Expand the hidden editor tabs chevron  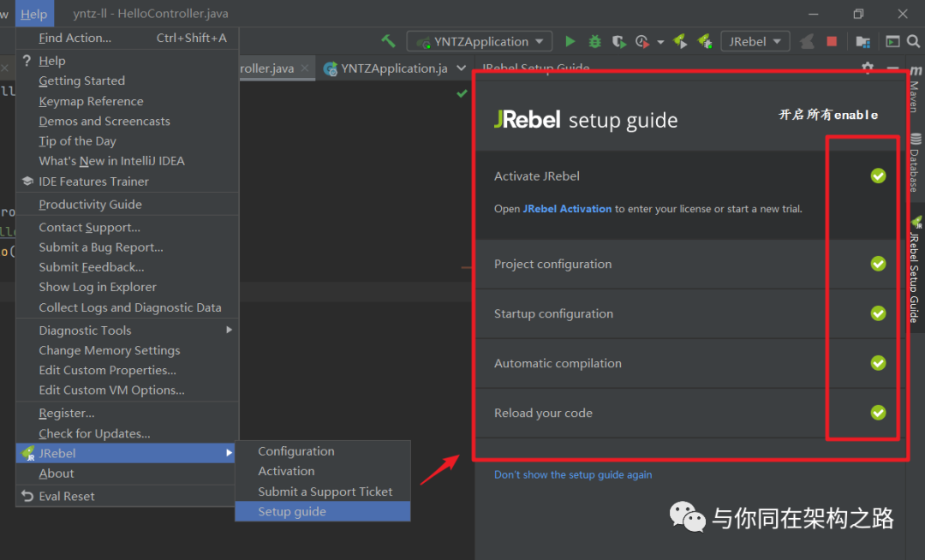tap(462, 69)
